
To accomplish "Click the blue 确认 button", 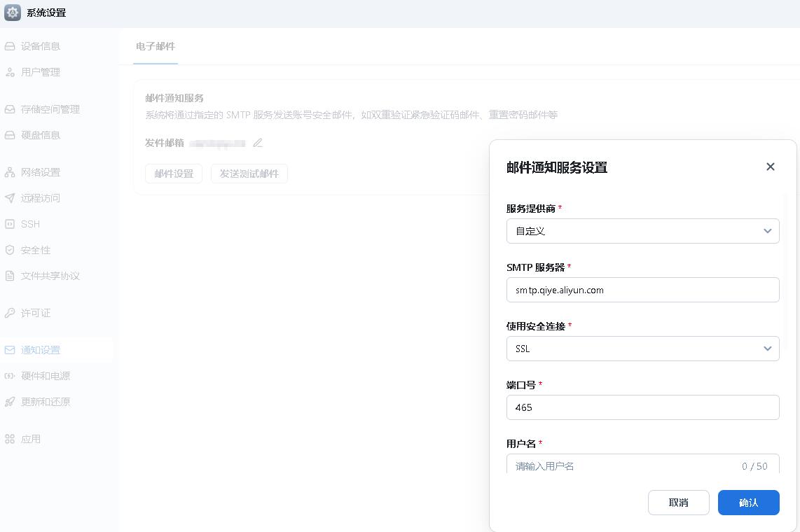I will (748, 503).
